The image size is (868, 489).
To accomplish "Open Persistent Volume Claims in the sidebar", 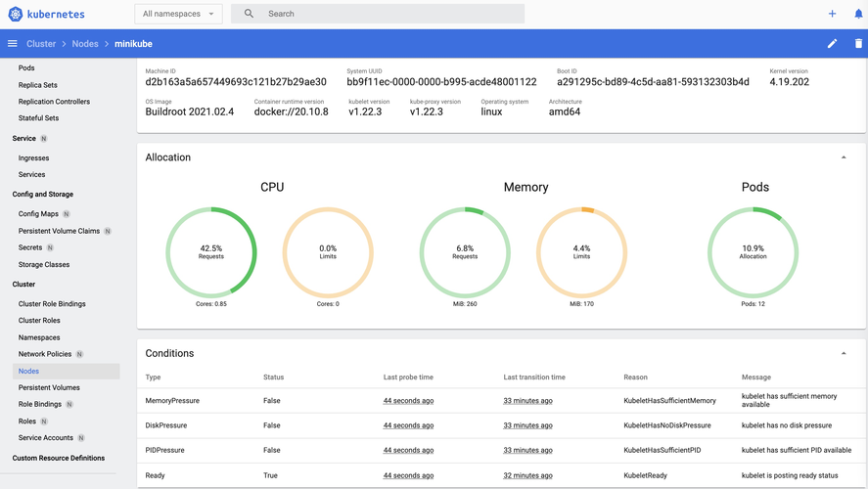I will pyautogui.click(x=60, y=231).
